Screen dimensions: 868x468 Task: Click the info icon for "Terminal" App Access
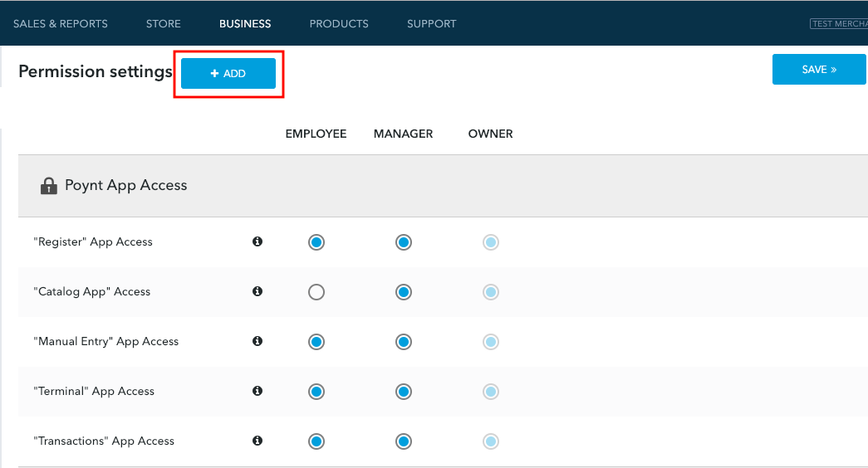[257, 391]
